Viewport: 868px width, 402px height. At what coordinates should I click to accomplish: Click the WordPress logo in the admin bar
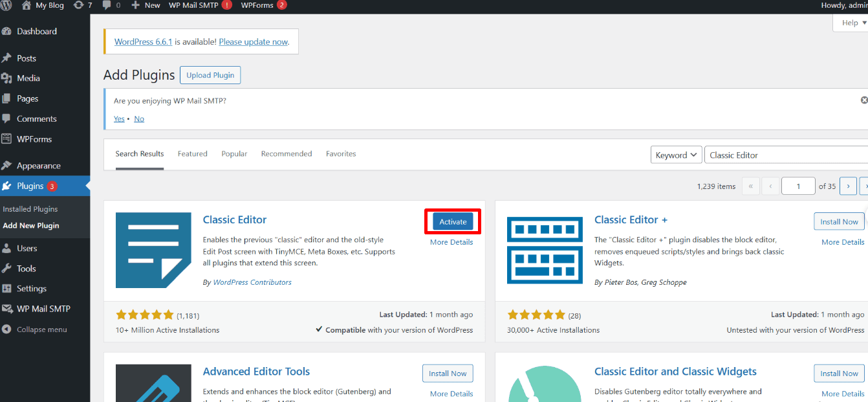point(7,5)
